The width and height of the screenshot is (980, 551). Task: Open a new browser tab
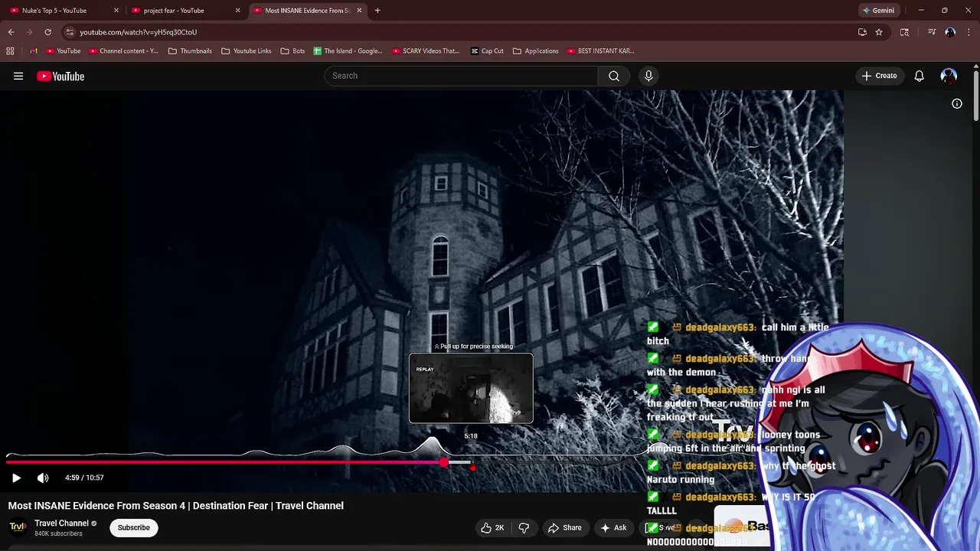(377, 11)
